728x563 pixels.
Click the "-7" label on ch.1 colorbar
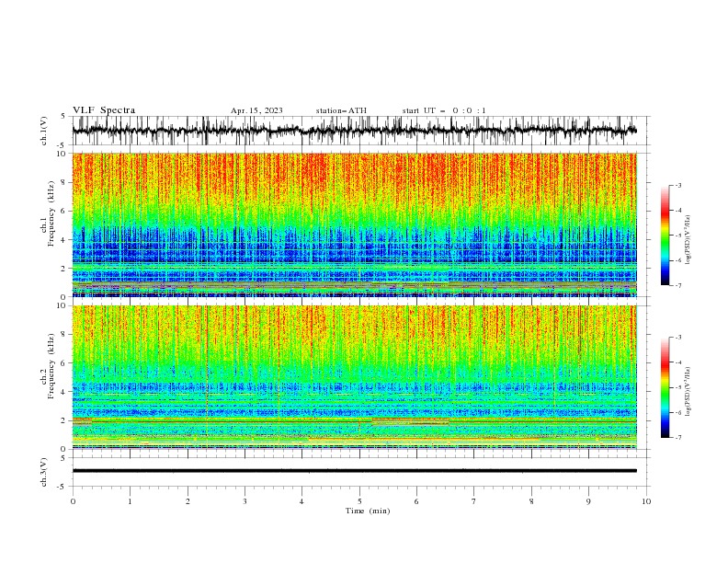coord(677,285)
